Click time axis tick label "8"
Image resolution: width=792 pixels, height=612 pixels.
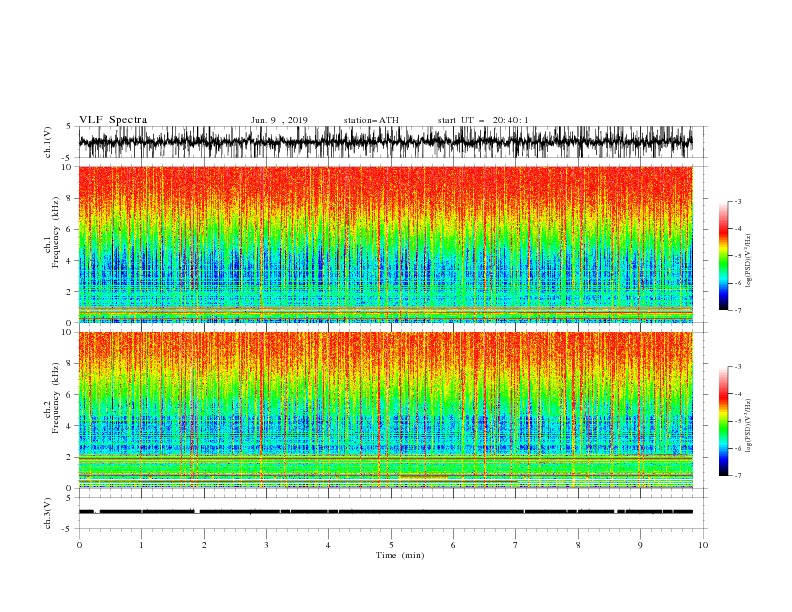578,545
